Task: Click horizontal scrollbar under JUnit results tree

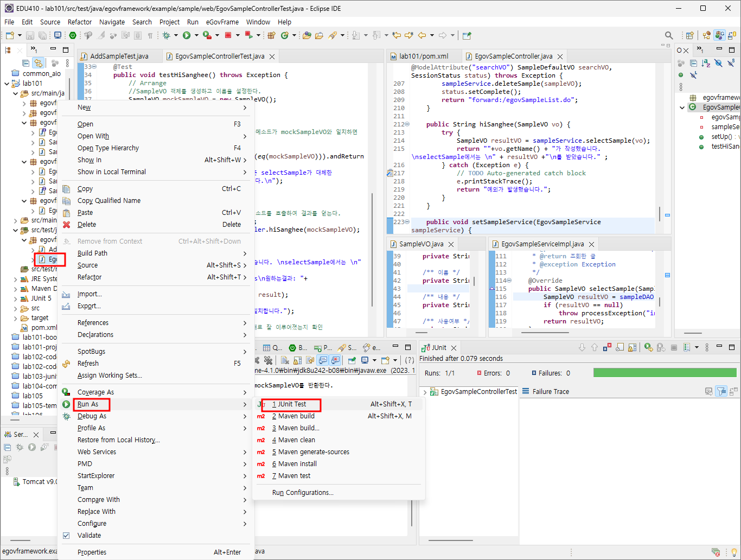Action: tap(451, 540)
